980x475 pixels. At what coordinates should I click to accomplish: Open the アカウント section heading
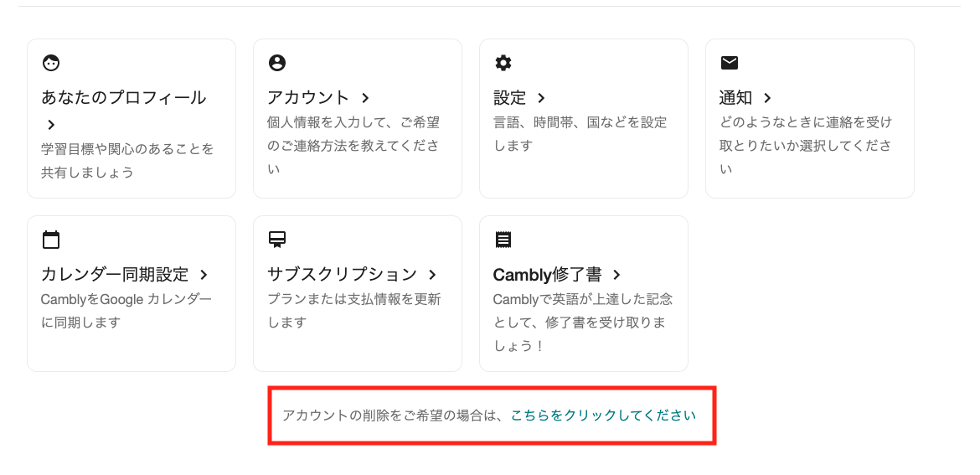click(308, 97)
